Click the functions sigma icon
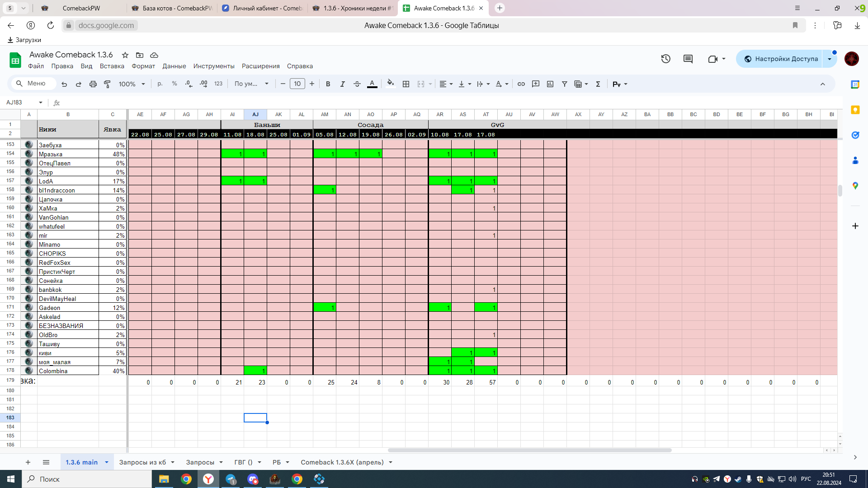 (598, 84)
